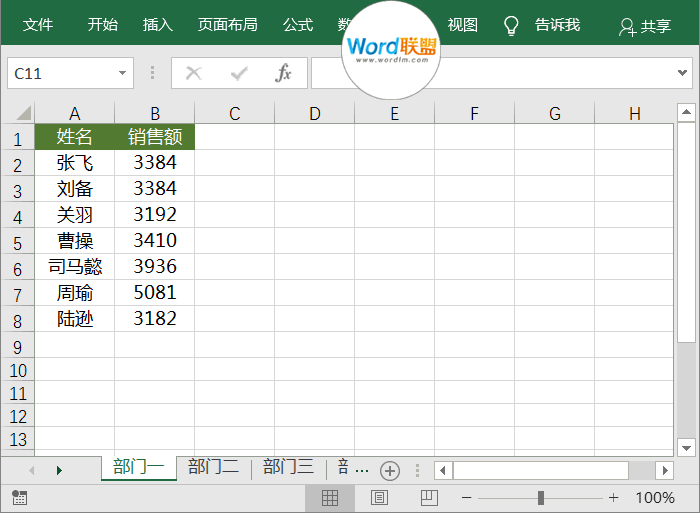Select row 11 header
This screenshot has width=700, height=513.
pyautogui.click(x=18, y=392)
